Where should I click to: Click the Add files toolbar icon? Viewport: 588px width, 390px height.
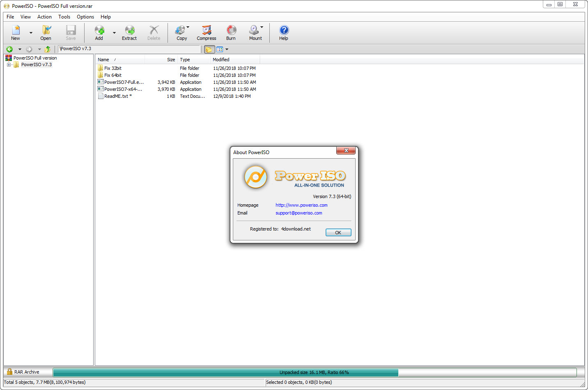[99, 32]
